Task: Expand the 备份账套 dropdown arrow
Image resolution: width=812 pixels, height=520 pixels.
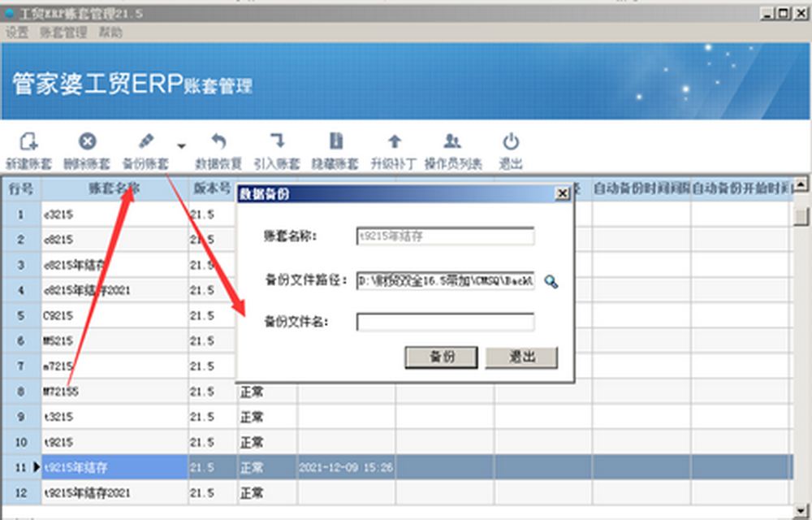Action: point(181,146)
